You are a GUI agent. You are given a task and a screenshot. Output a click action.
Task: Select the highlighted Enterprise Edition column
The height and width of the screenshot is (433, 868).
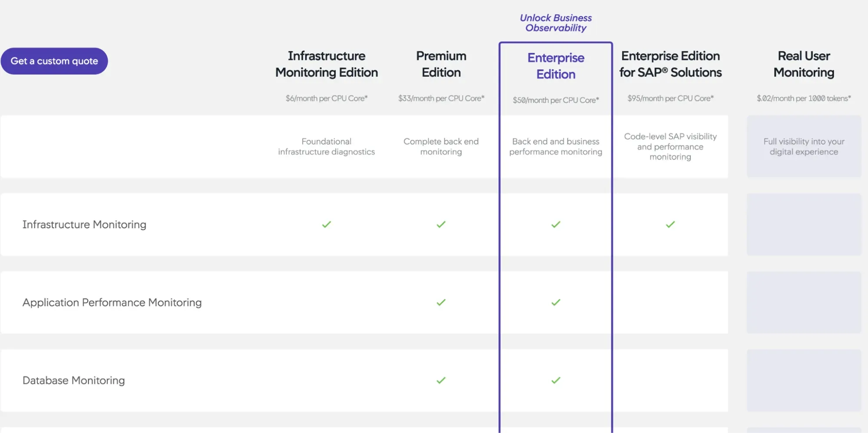pyautogui.click(x=556, y=66)
